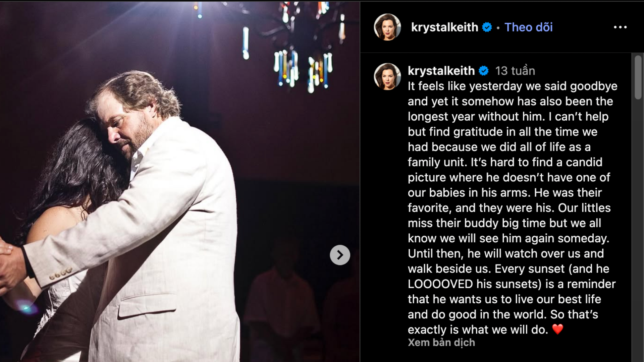The image size is (644, 362).
Task: Open header krystalkeith username link
Action: 444,27
